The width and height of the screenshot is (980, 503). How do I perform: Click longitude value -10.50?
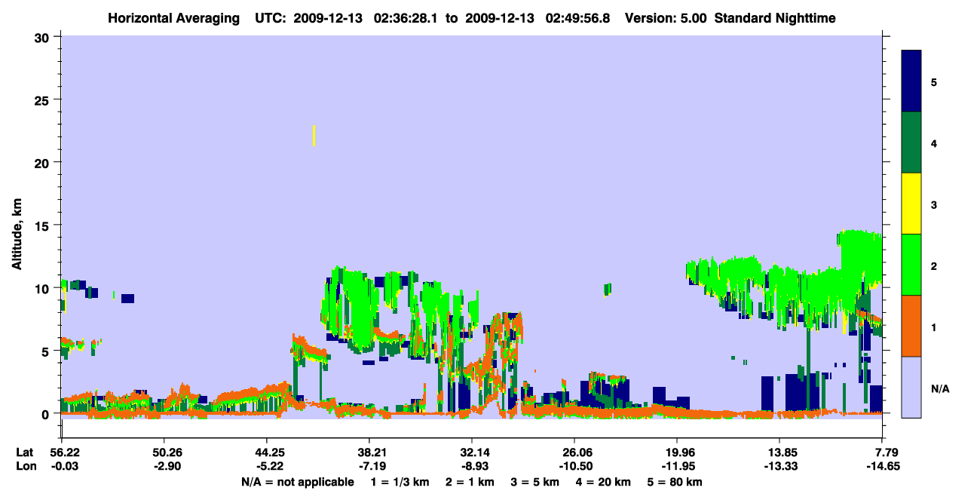[x=574, y=467]
